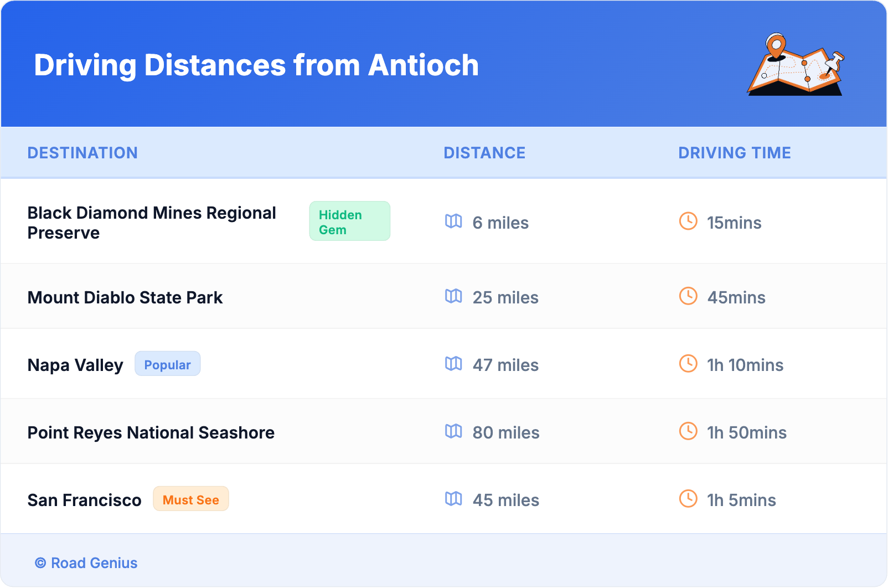
Task: Click the Driving Time column header
Action: click(734, 153)
